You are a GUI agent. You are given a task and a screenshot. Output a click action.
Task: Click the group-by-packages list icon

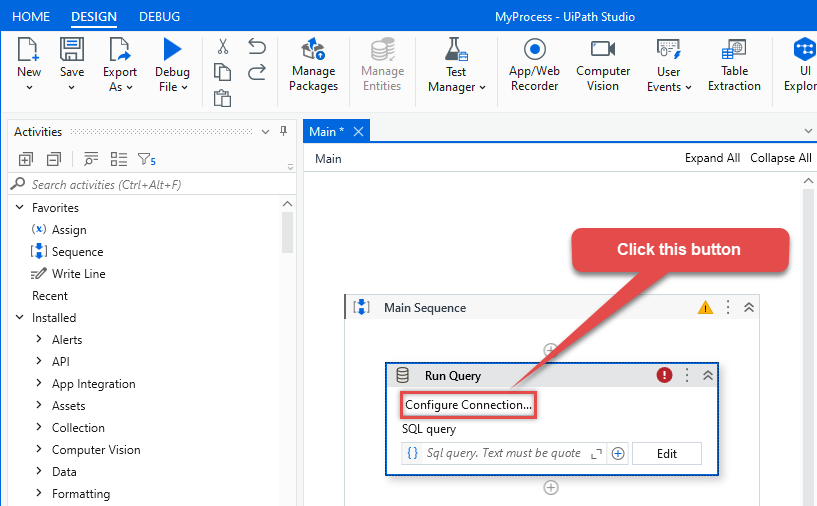tap(119, 159)
